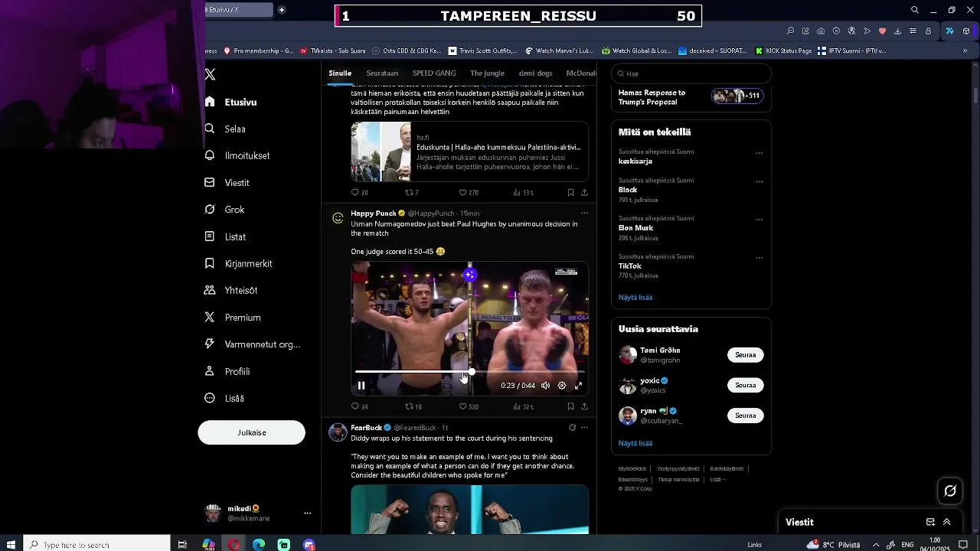The image size is (980, 551).
Task: Click the Hae search field
Action: point(691,73)
